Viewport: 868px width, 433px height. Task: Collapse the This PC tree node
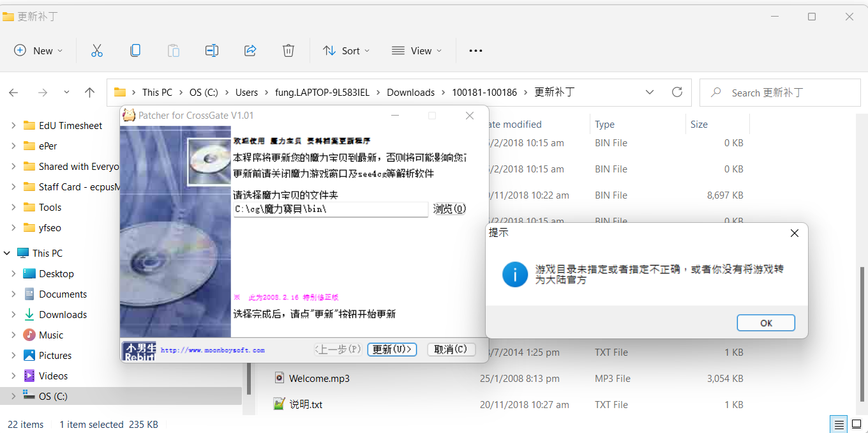click(x=7, y=253)
